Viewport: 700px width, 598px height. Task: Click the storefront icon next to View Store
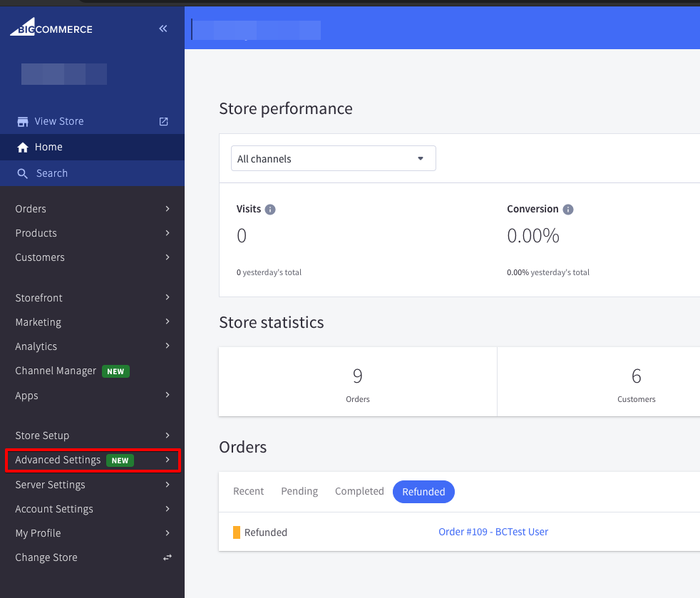pos(22,121)
